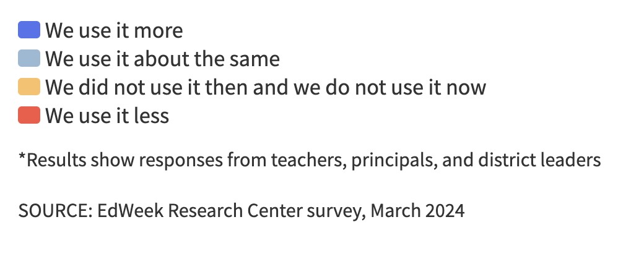The height and width of the screenshot is (256, 644).
Task: Click the word "SOURCE:" in the source line
Action: 56,211
